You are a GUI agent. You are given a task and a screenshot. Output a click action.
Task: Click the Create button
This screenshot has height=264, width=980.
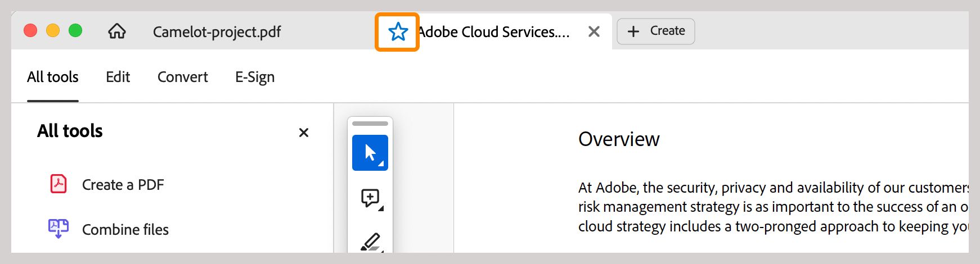656,31
